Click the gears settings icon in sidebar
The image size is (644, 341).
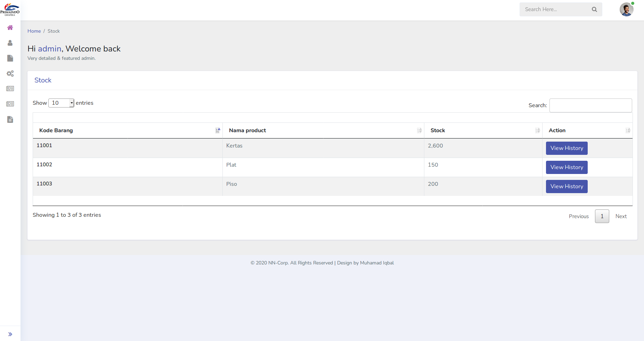point(10,73)
